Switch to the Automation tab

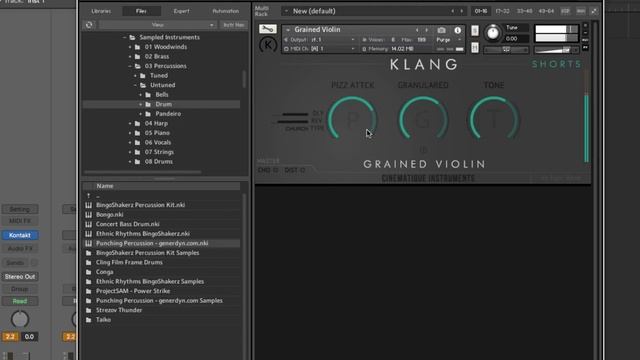point(226,11)
